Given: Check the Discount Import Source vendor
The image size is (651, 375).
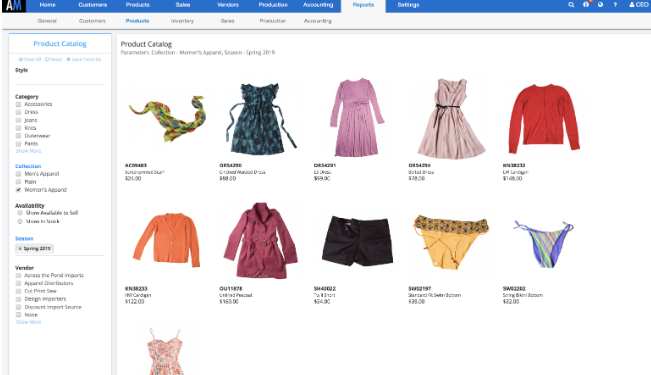Looking at the screenshot, I should point(18,307).
